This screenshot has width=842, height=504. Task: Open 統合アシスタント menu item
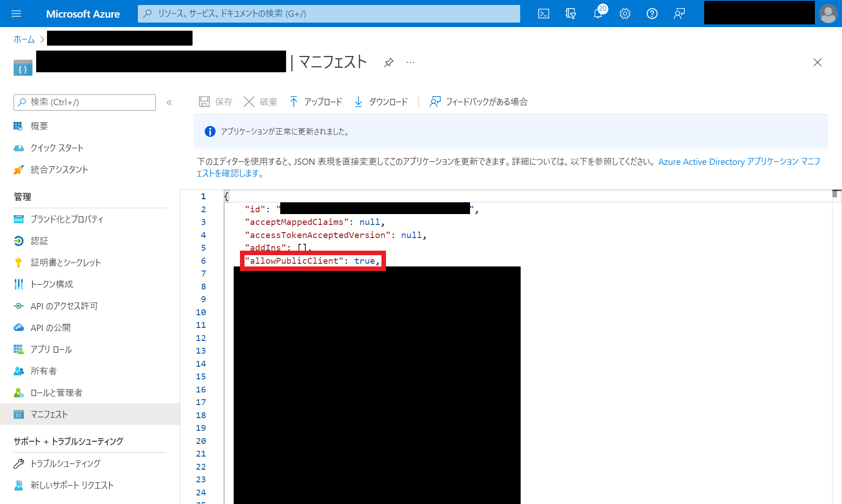(x=59, y=169)
